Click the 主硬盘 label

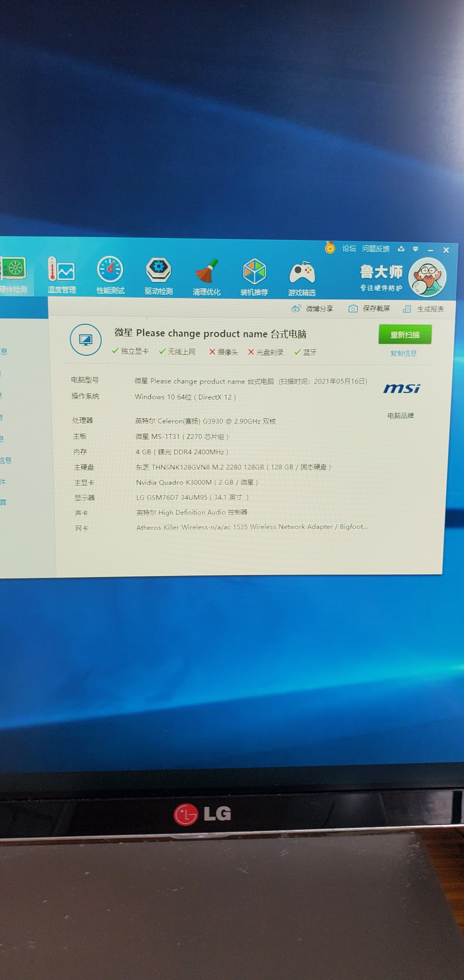(84, 468)
